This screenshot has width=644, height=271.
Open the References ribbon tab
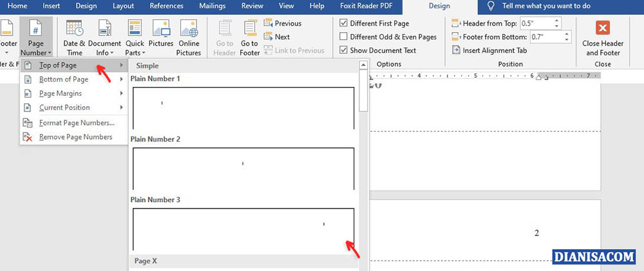(166, 6)
